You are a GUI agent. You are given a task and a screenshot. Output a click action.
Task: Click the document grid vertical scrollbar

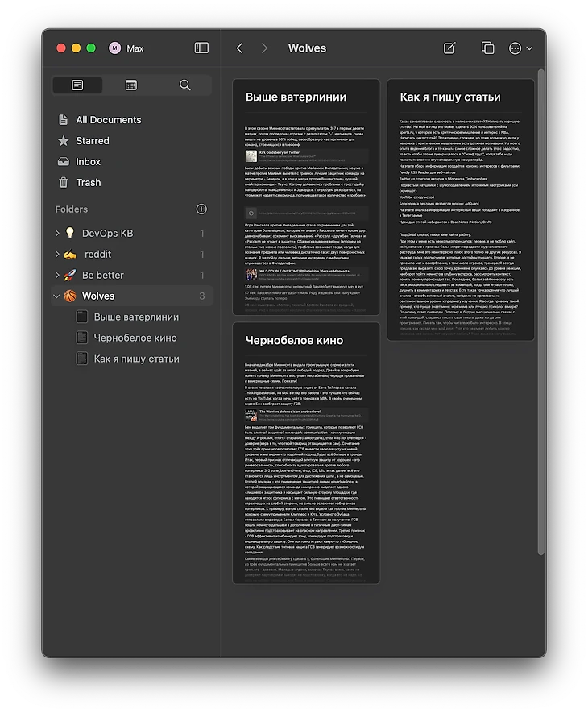(540, 312)
